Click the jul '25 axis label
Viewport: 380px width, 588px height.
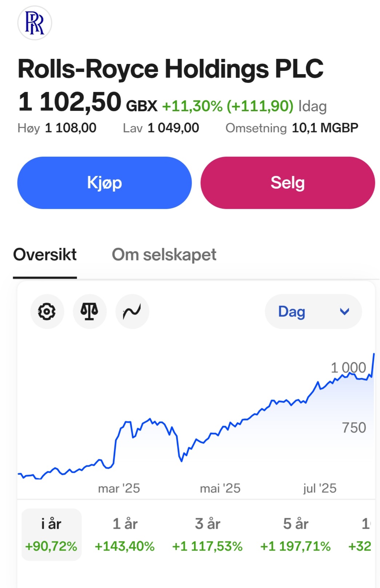tap(320, 488)
